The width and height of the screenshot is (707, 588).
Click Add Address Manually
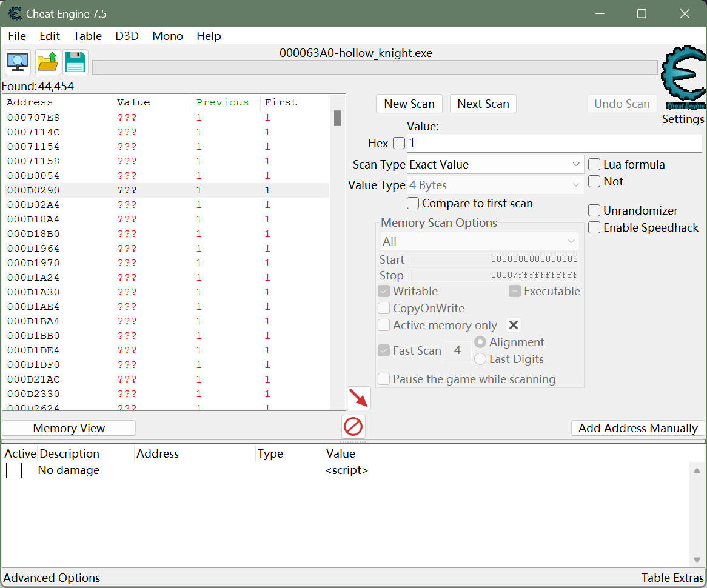click(x=637, y=428)
